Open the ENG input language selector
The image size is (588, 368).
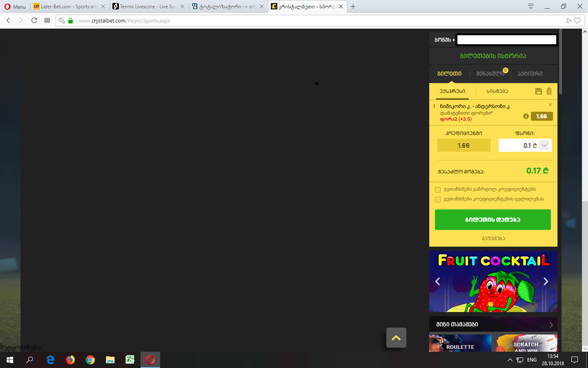click(x=532, y=360)
